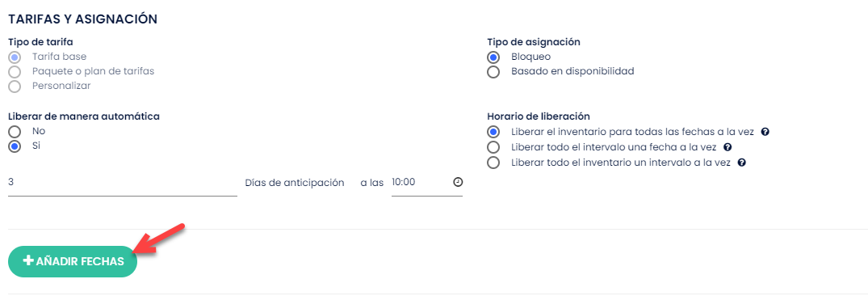Open help icon for 'una fecha a la vez'
The height and width of the screenshot is (296, 868).
tap(728, 147)
